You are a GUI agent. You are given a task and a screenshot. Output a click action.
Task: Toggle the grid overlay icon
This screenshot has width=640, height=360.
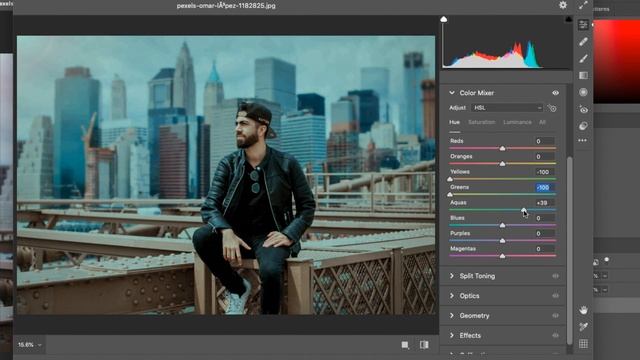(583, 344)
